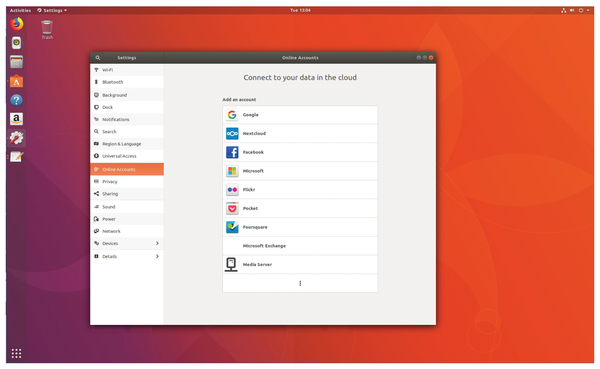Select Bluetooth in the sidebar

[x=127, y=82]
